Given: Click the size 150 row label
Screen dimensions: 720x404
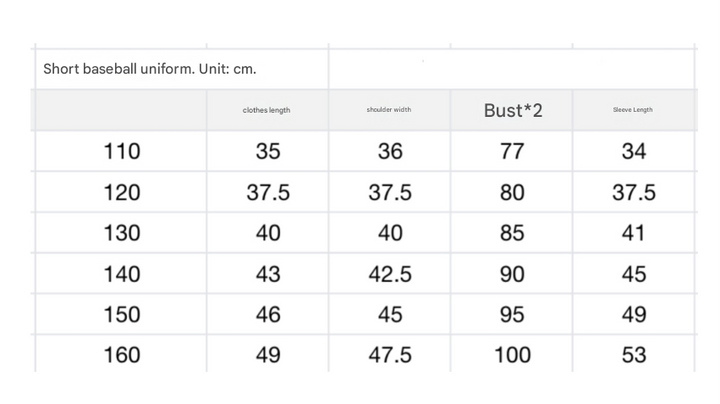Looking at the screenshot, I should tap(122, 314).
